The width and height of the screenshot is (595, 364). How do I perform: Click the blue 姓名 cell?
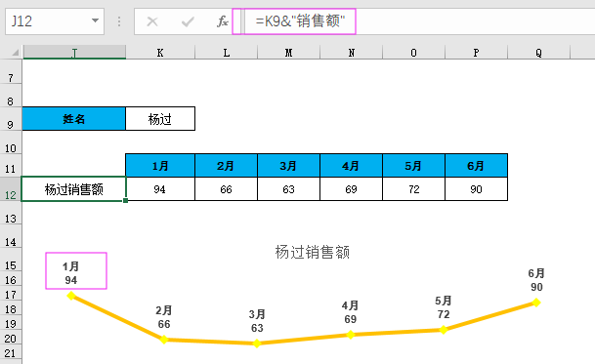click(74, 119)
